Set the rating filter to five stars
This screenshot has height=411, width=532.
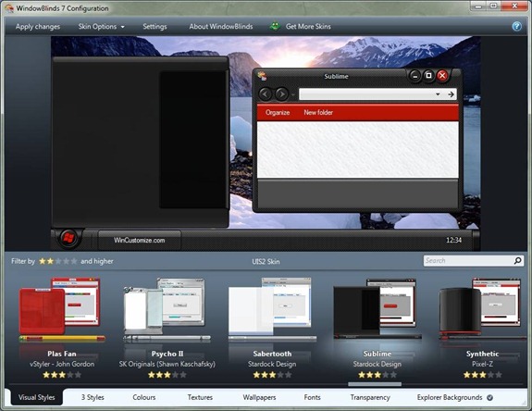coord(74,261)
